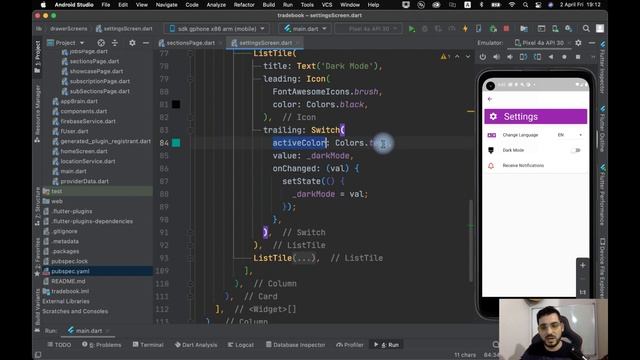This screenshot has height=360, width=640.
Task: Open Search Everywhere magnifier in toolbar
Action: point(586,29)
